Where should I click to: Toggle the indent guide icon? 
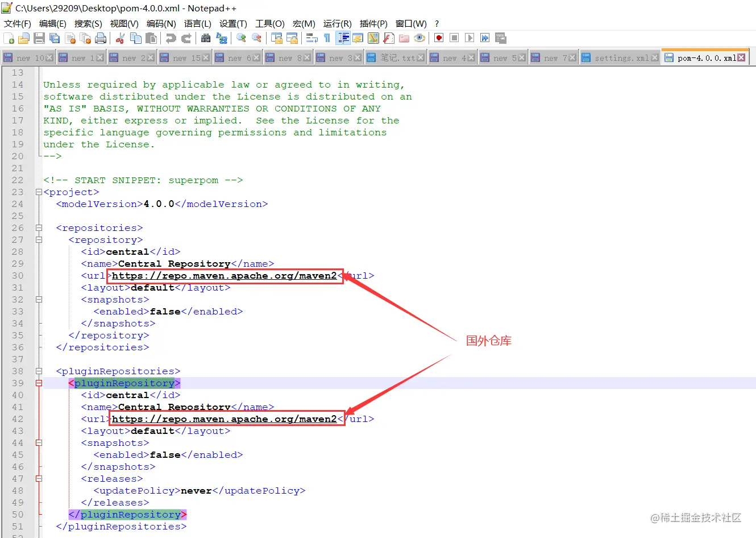[343, 38]
